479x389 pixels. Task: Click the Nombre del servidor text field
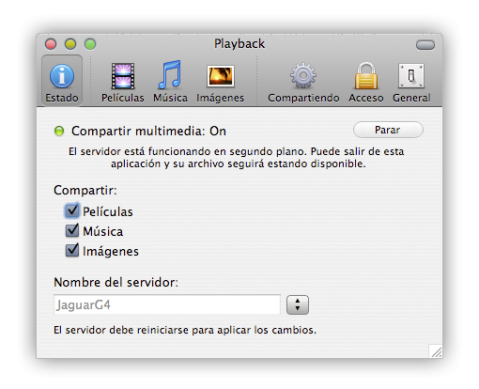pyautogui.click(x=167, y=305)
